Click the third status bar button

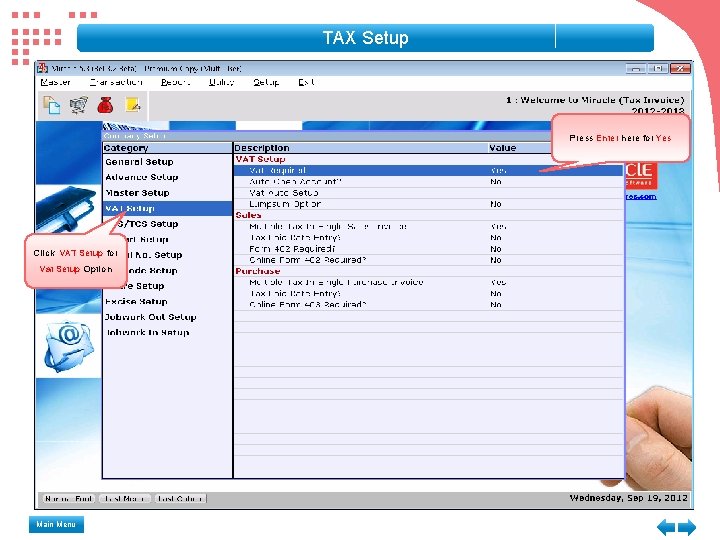pyautogui.click(x=180, y=499)
